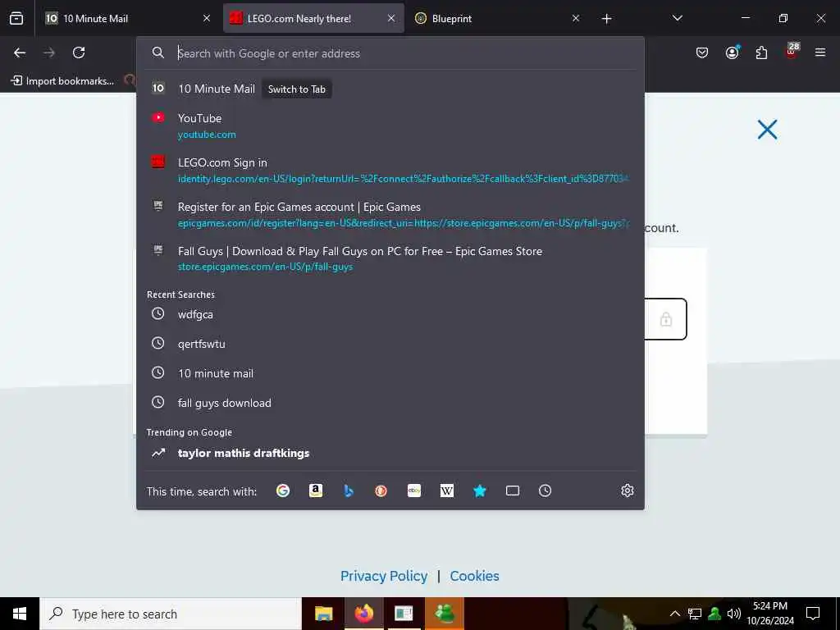This screenshot has height=630, width=840.
Task: Go back to the previous page
Action: tap(20, 52)
